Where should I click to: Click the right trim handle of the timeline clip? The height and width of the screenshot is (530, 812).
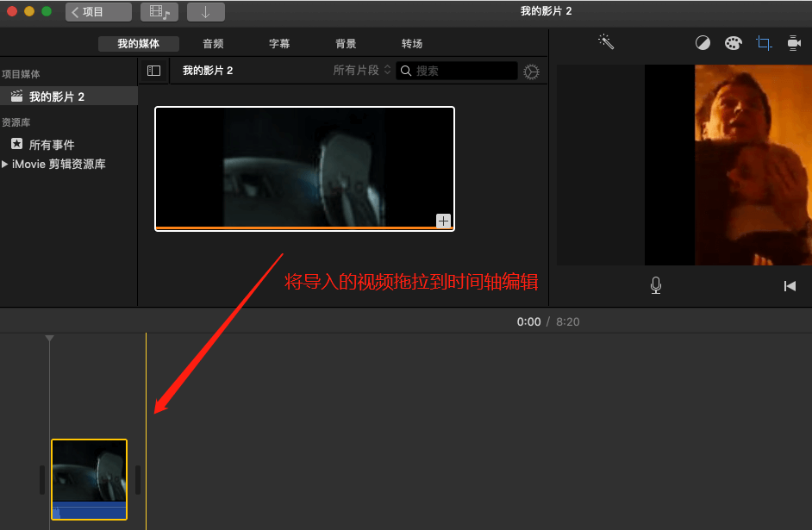point(138,480)
